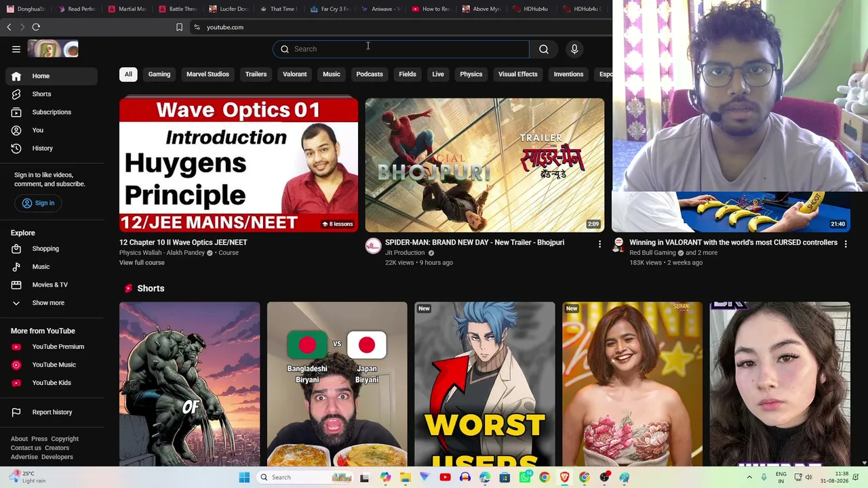
Task: Switch to the Lucifer Don browser tab
Action: [229, 9]
